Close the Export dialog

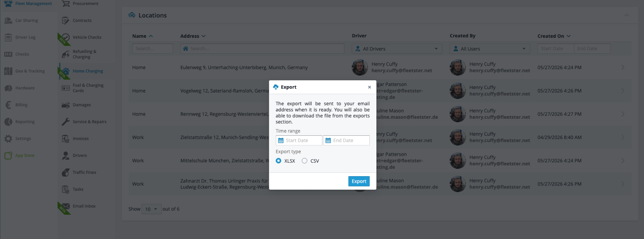[x=369, y=87]
